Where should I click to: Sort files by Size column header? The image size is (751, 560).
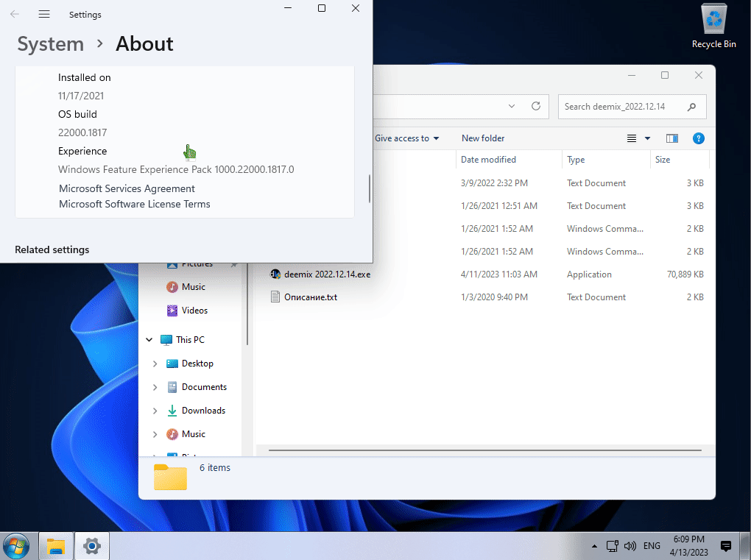[x=663, y=160]
